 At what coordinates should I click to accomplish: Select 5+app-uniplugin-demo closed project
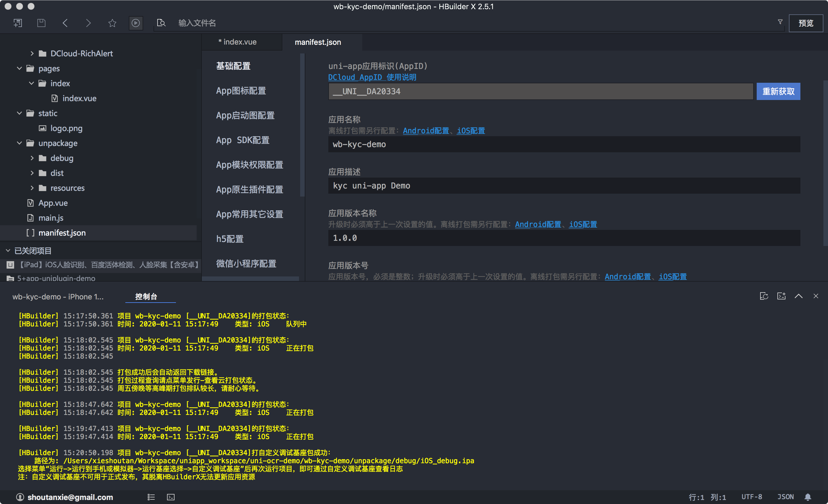(x=56, y=278)
